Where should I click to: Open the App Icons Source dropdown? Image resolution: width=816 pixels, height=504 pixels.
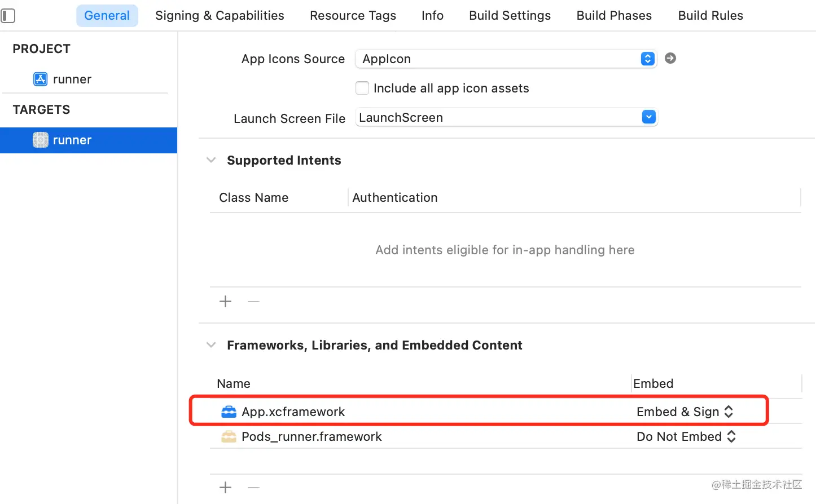(x=647, y=59)
